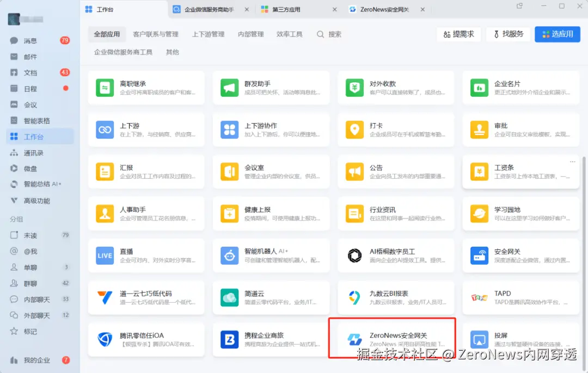Image resolution: width=588 pixels, height=373 pixels.
Task: Switch to the 全部应用 tab
Action: [107, 34]
